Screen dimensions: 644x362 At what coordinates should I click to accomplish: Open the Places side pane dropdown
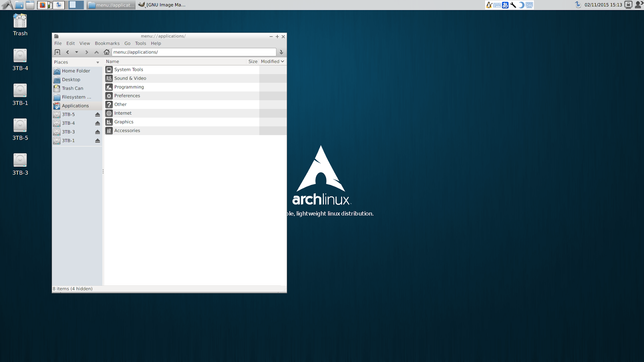click(97, 62)
